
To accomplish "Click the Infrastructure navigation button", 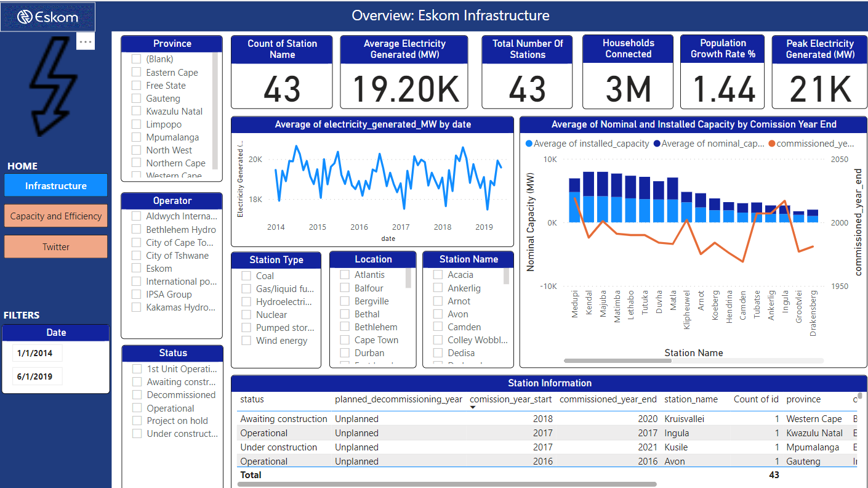I will click(x=56, y=185).
